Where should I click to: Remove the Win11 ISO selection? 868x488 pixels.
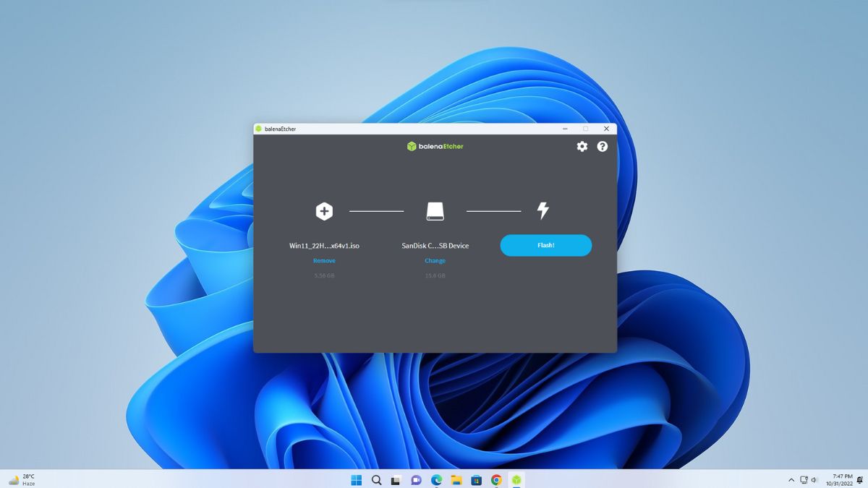click(324, 260)
